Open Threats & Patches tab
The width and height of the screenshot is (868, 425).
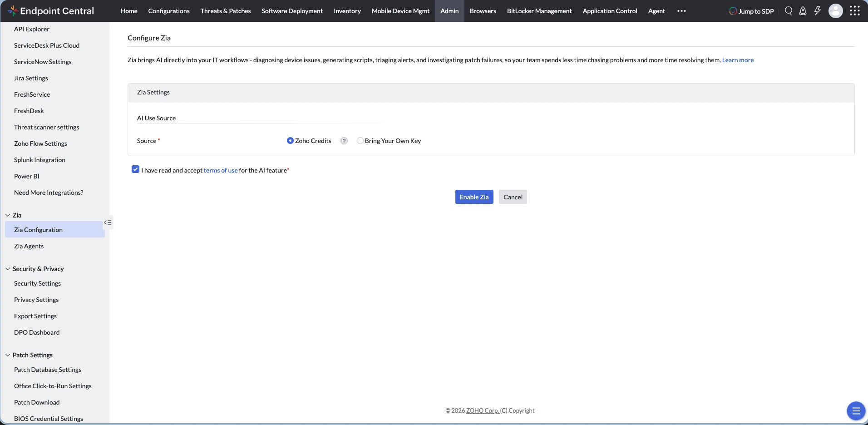click(x=226, y=11)
